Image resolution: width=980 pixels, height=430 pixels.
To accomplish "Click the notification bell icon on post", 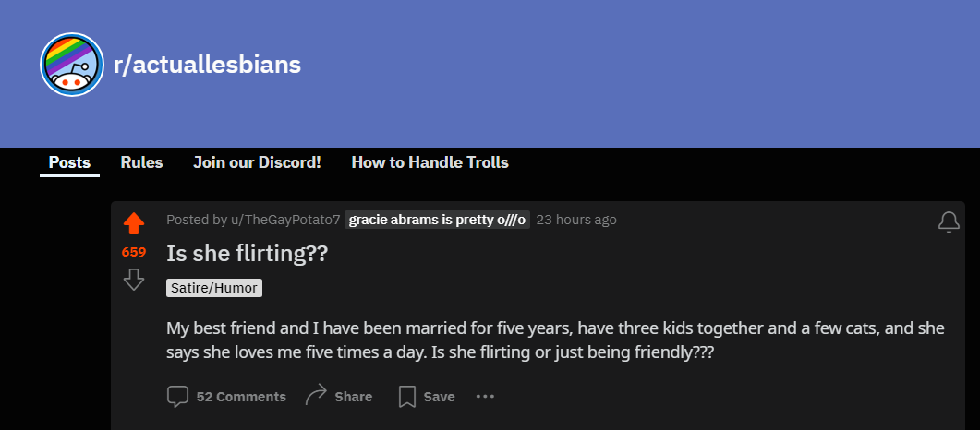I will pos(949,222).
